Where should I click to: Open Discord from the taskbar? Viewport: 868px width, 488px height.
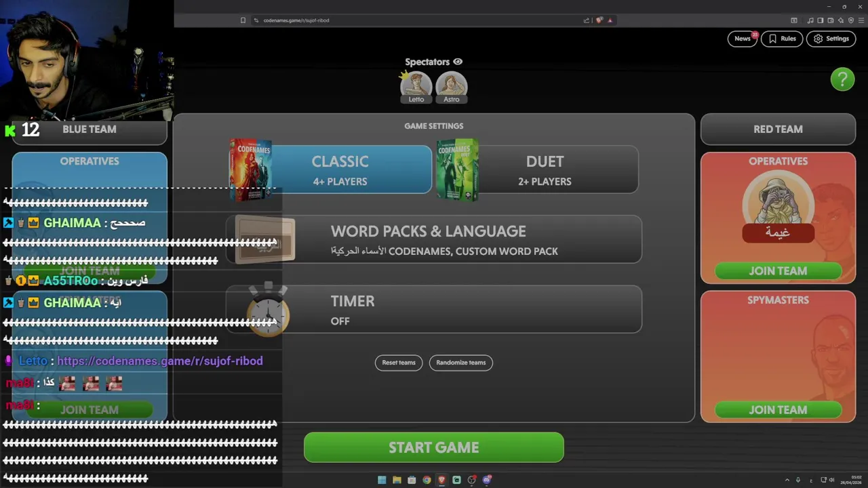click(487, 480)
